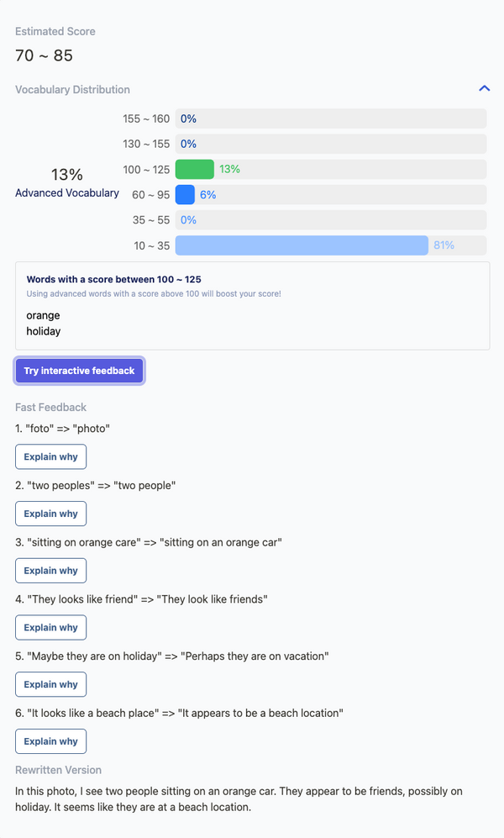
Task: Click the Try interactive feedback button
Action: point(79,371)
